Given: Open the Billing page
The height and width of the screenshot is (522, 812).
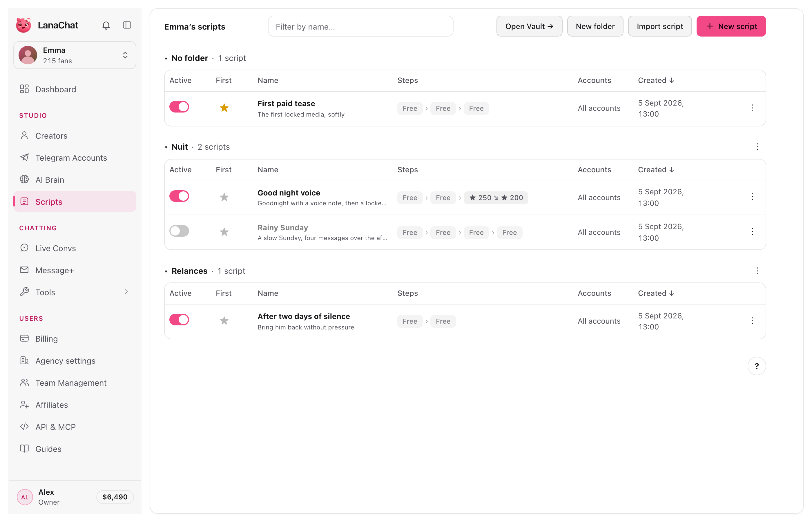Looking at the screenshot, I should [75, 339].
